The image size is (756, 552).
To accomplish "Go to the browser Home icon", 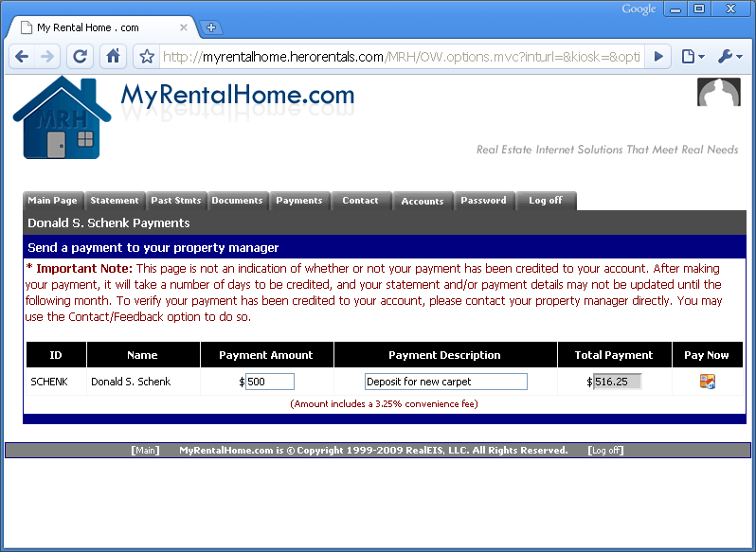I will click(x=114, y=57).
